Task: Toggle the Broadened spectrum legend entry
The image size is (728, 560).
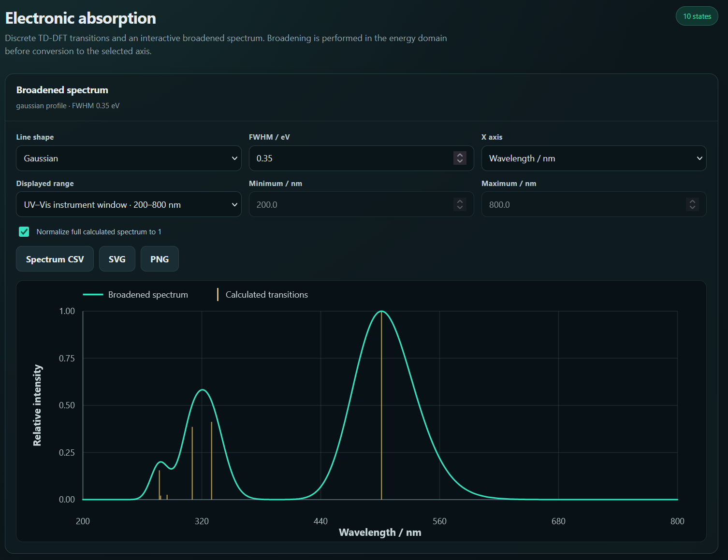Action: coord(135,295)
